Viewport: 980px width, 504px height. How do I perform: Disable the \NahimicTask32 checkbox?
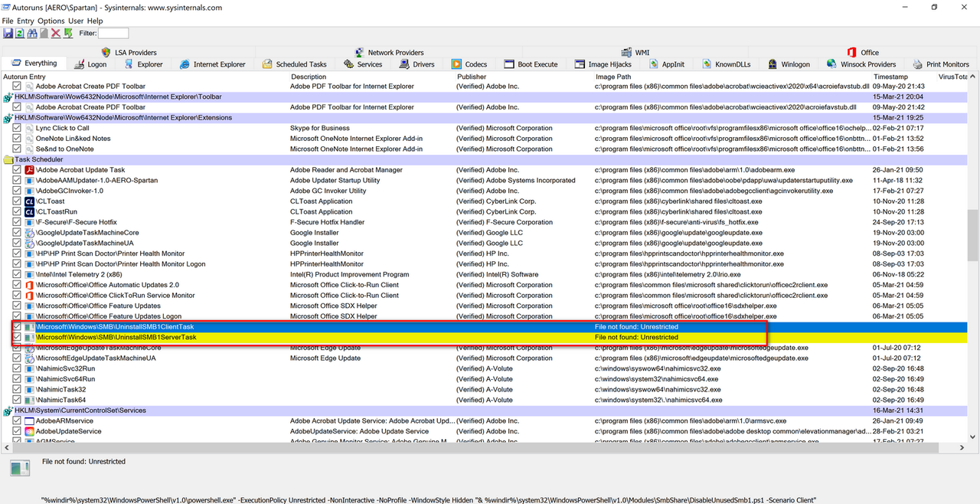(x=17, y=389)
